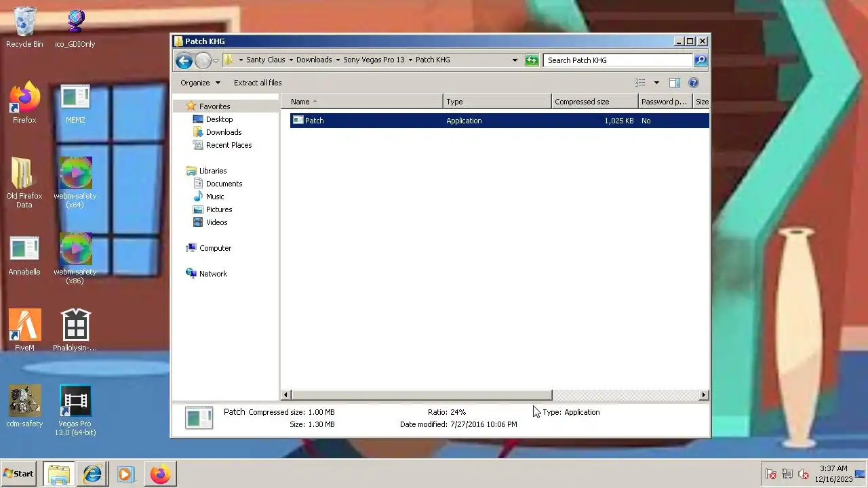
Task: Click the Search Patch KHG field
Action: pos(618,60)
